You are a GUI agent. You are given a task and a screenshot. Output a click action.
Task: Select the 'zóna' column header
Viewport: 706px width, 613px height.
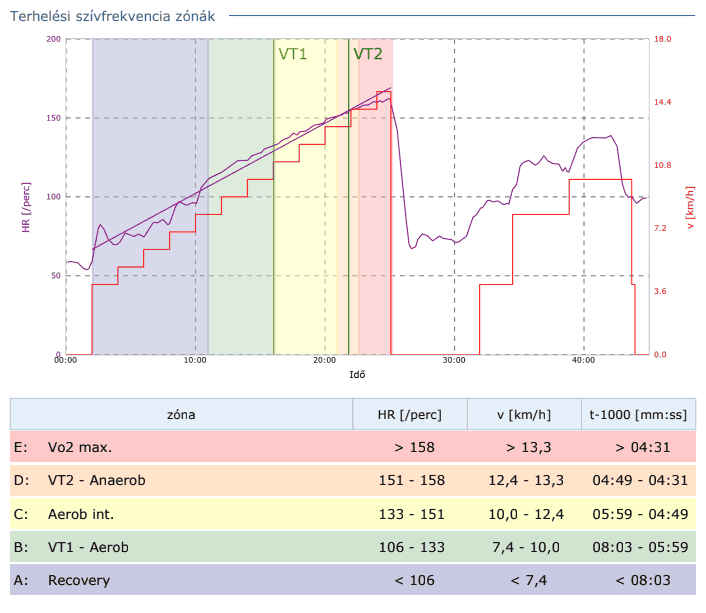(x=181, y=413)
